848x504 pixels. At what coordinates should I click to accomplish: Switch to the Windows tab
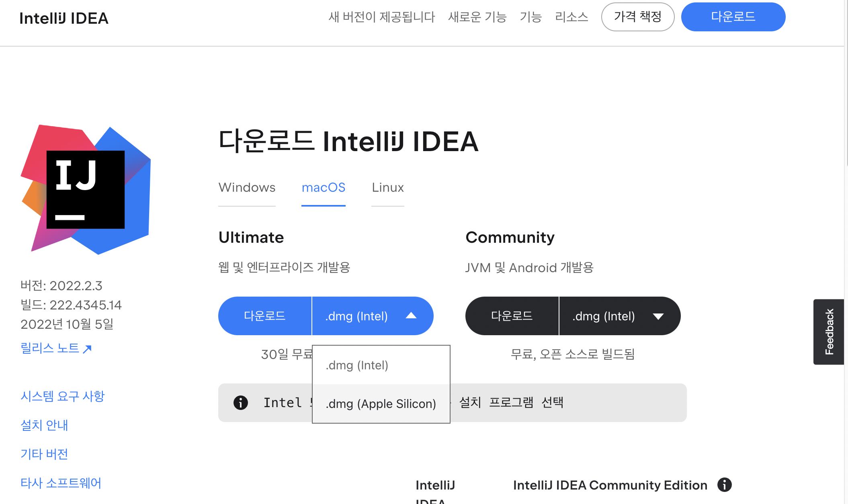247,188
